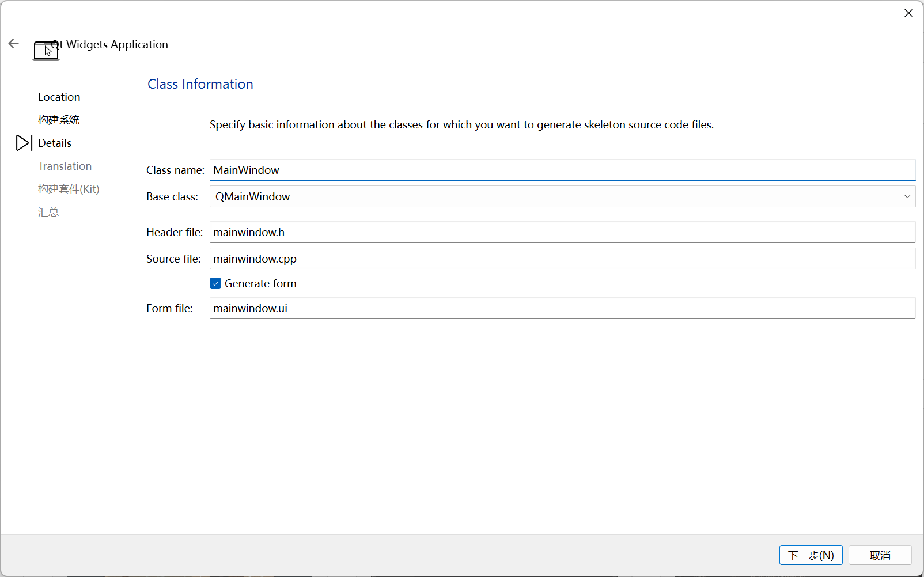Click the Class Information heading
Viewport: 924px width, 577px height.
pyautogui.click(x=200, y=84)
